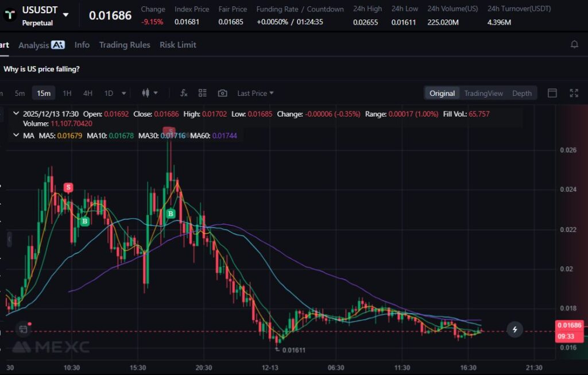Select the 1H timeframe
The width and height of the screenshot is (588, 375).
[x=67, y=93]
